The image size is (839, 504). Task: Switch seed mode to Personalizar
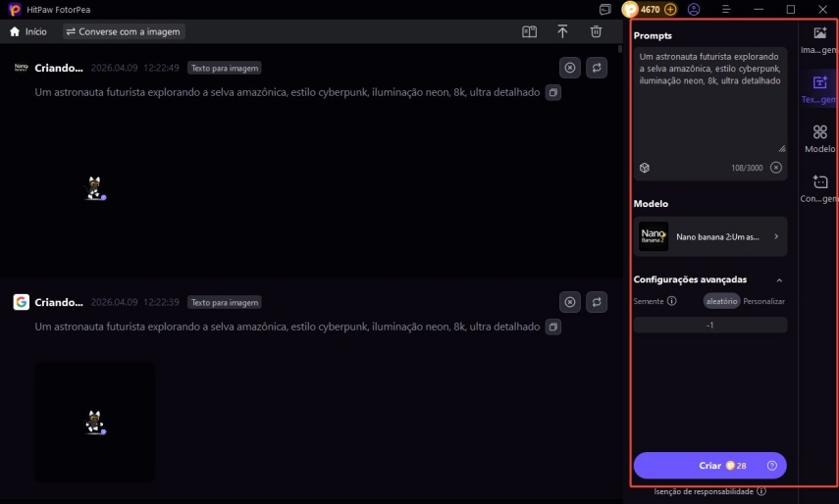coord(763,301)
